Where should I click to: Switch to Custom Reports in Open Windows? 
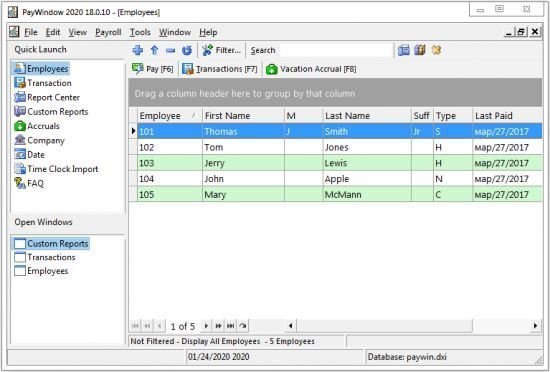51,243
